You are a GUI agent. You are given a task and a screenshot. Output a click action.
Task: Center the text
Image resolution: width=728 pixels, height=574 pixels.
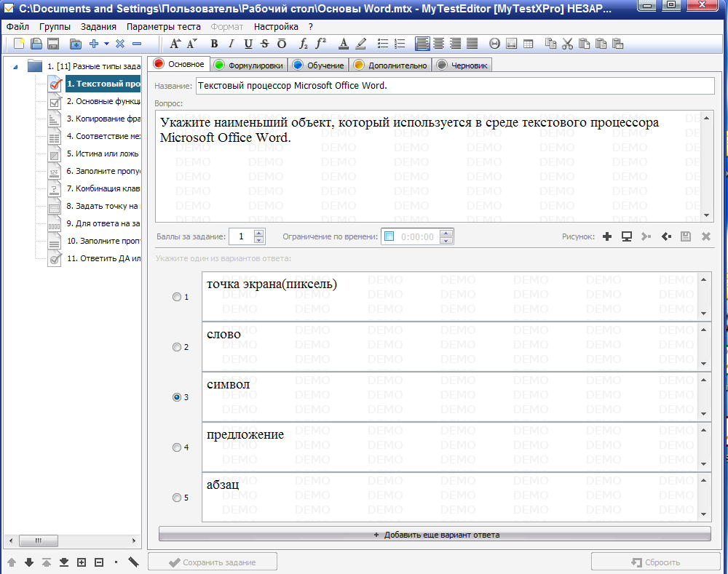(x=439, y=44)
